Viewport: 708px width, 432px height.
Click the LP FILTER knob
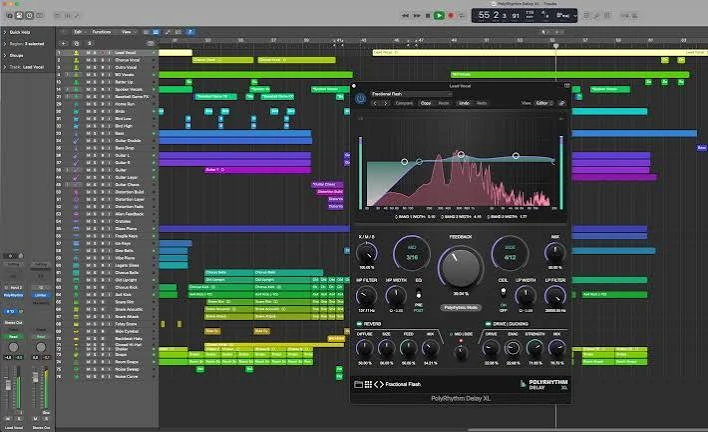tap(555, 297)
